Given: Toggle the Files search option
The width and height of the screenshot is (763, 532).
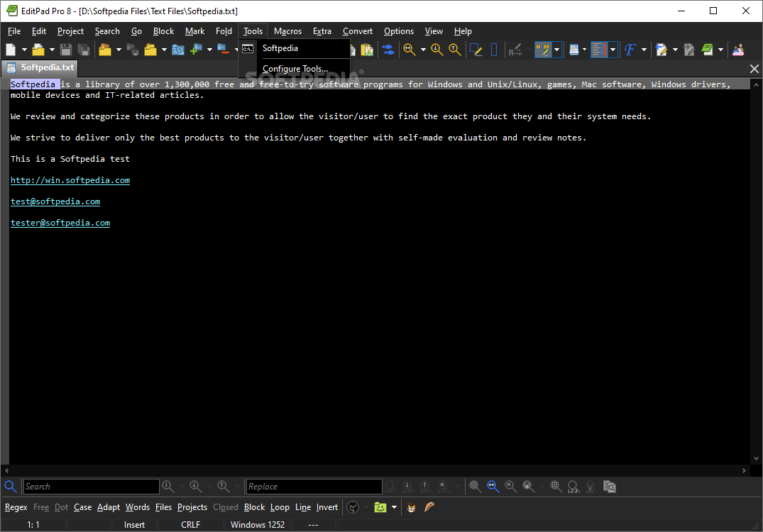Looking at the screenshot, I should coord(163,507).
